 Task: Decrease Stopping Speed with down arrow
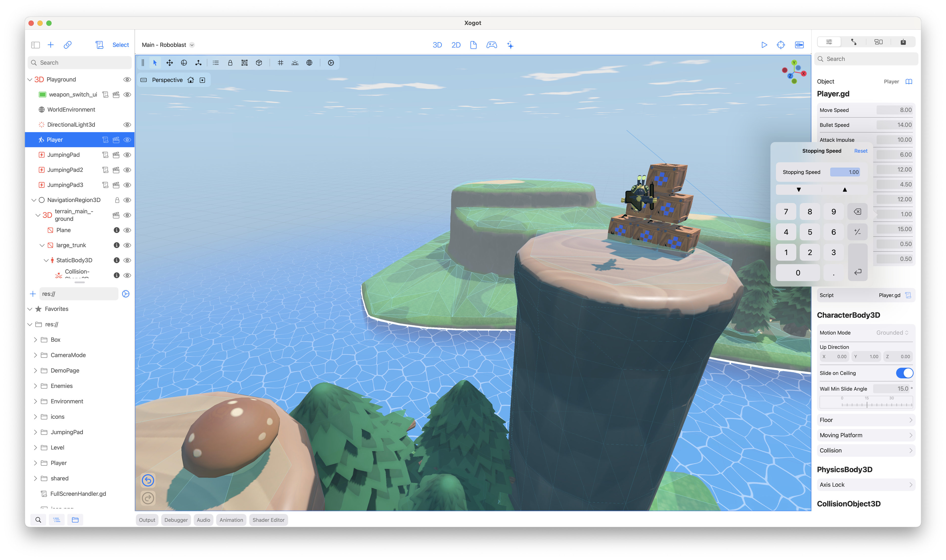coord(798,190)
